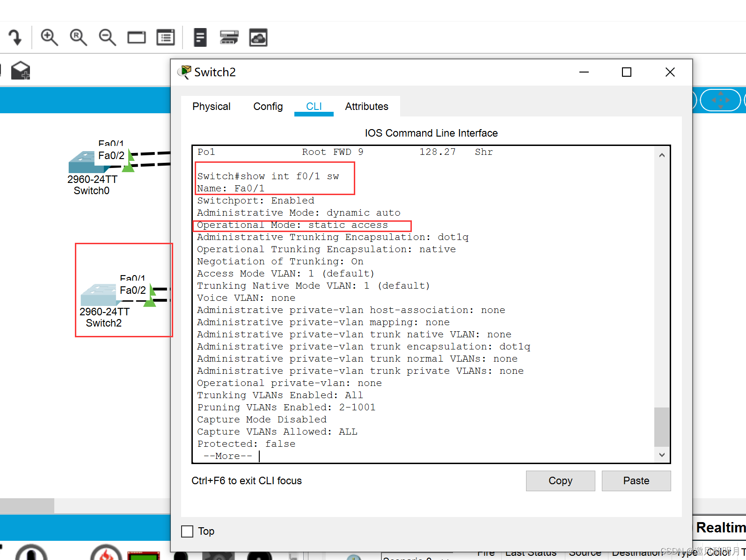Click the --More-- prompt line in terminal
The height and width of the screenshot is (560, 746).
pos(228,456)
